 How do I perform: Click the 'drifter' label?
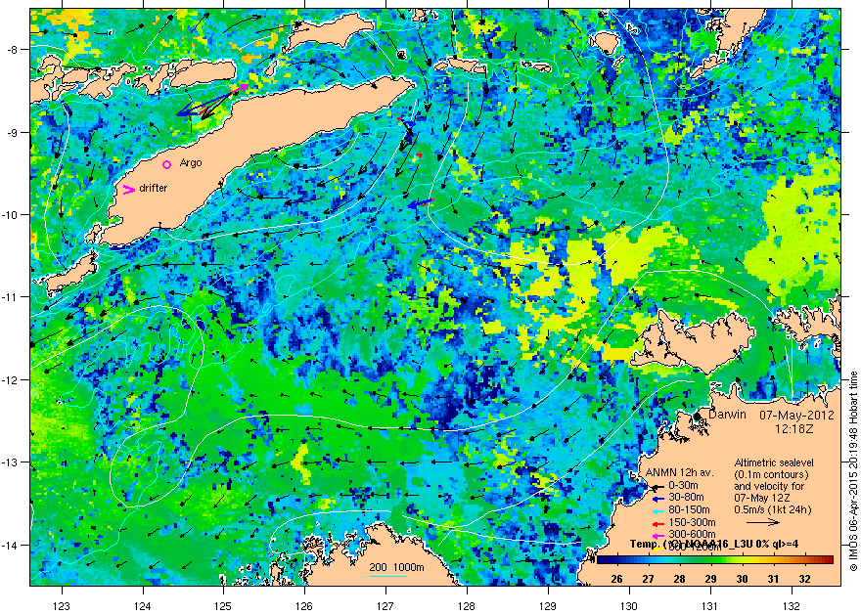pos(154,188)
